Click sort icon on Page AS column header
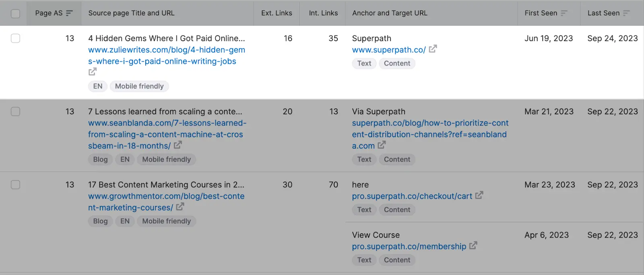This screenshot has width=644, height=275. pyautogui.click(x=70, y=13)
